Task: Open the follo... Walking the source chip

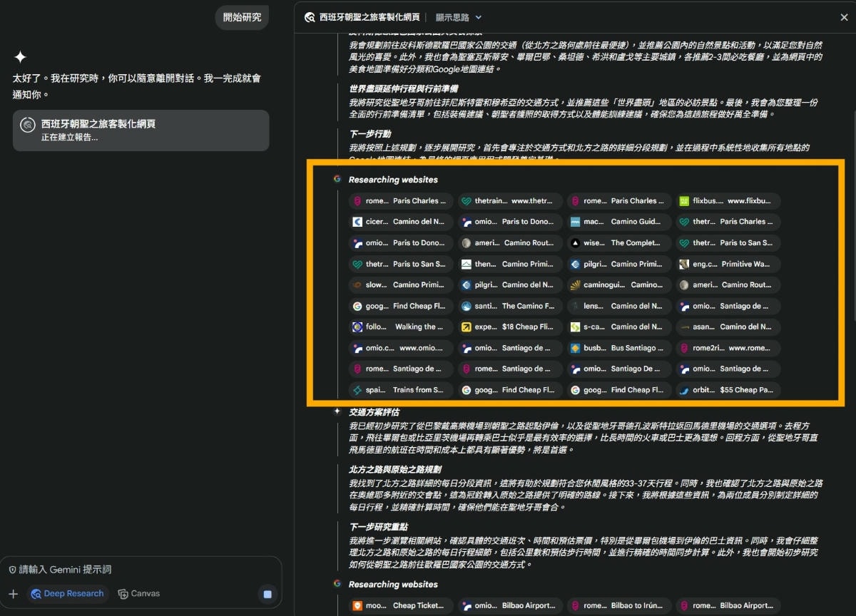Action: 401,327
